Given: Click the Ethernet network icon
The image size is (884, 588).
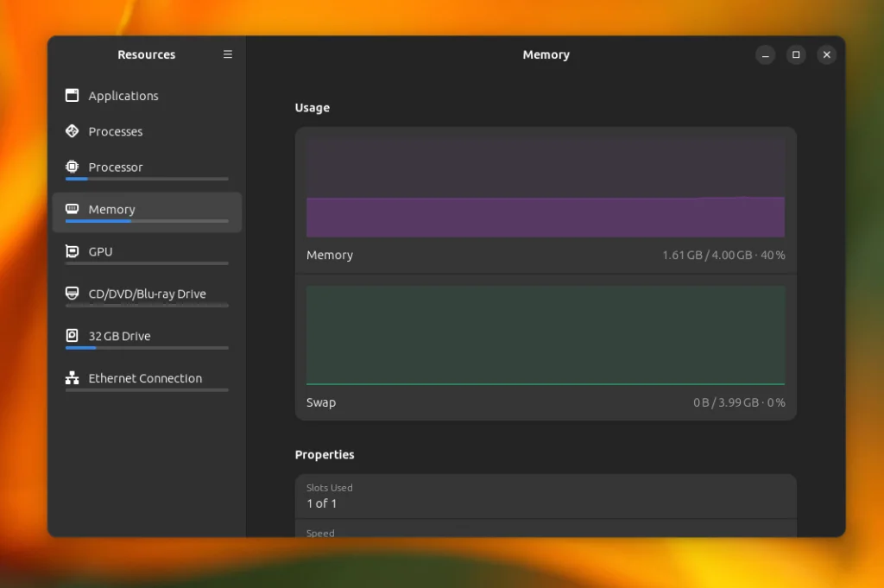Looking at the screenshot, I should 73,377.
